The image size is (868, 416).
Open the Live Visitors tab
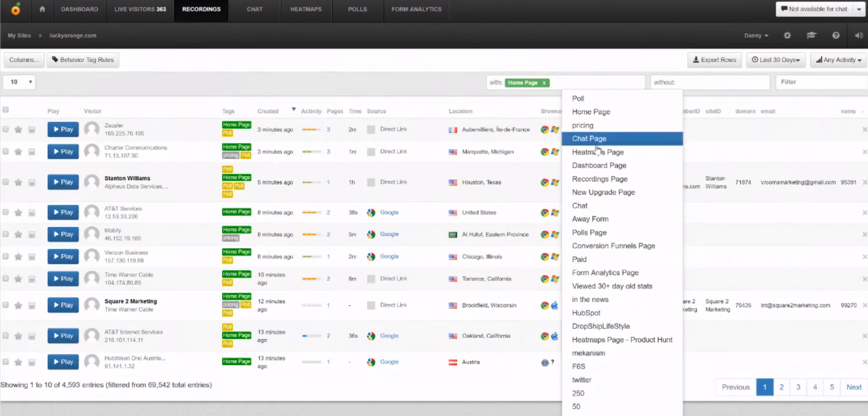[x=140, y=9]
